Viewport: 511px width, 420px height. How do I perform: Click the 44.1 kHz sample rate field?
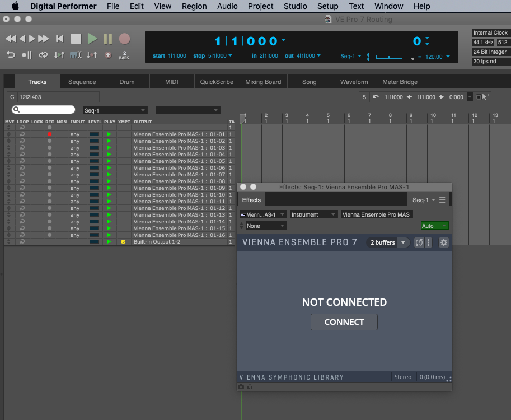[483, 42]
